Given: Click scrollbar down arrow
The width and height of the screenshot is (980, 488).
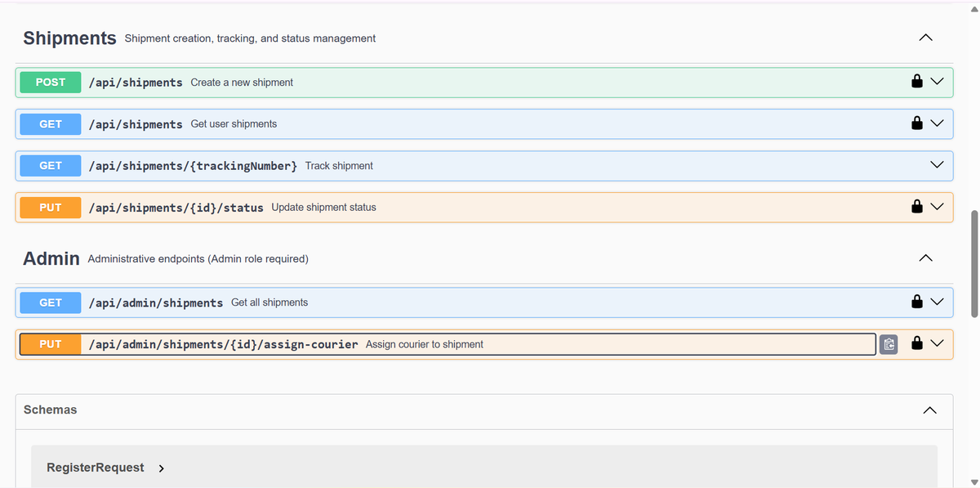Looking at the screenshot, I should pyautogui.click(x=973, y=481).
